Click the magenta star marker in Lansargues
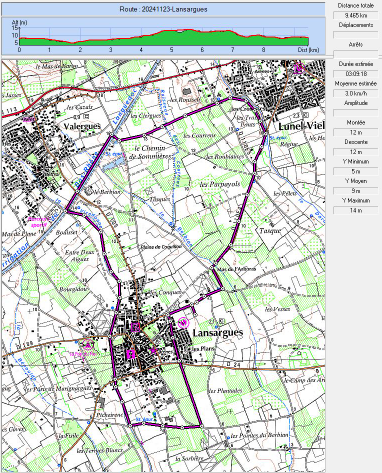This screenshot has width=382, height=473. click(x=153, y=350)
